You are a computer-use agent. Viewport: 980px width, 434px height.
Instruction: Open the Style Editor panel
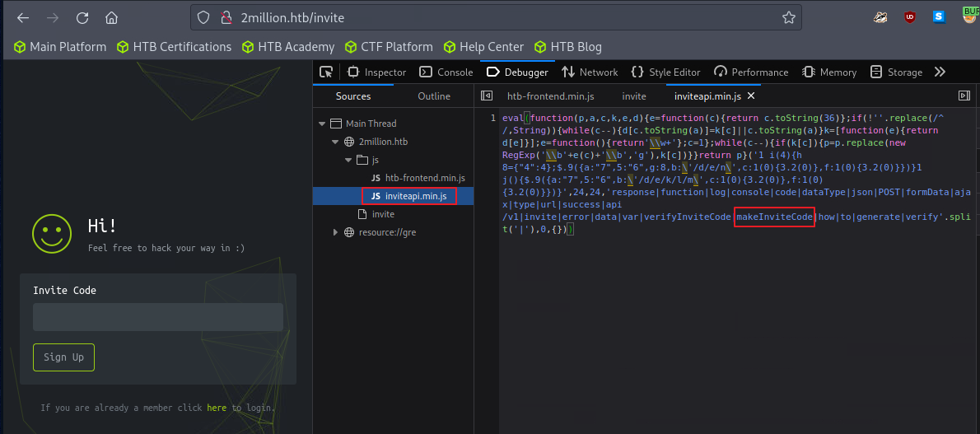[x=665, y=72]
